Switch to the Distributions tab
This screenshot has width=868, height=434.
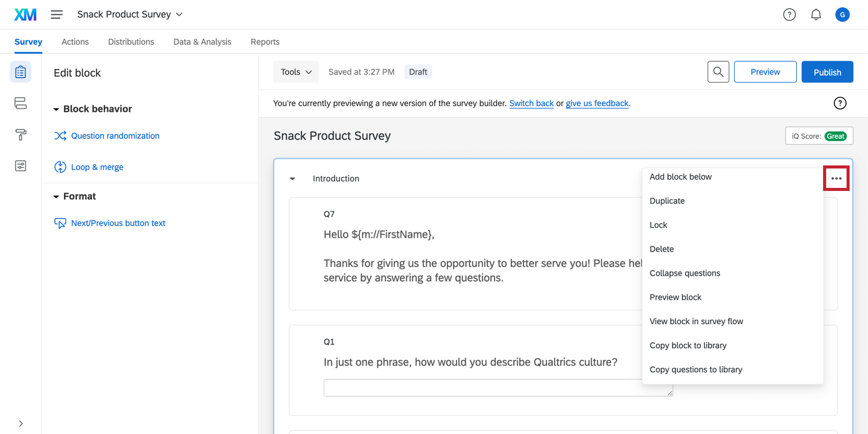tap(131, 42)
